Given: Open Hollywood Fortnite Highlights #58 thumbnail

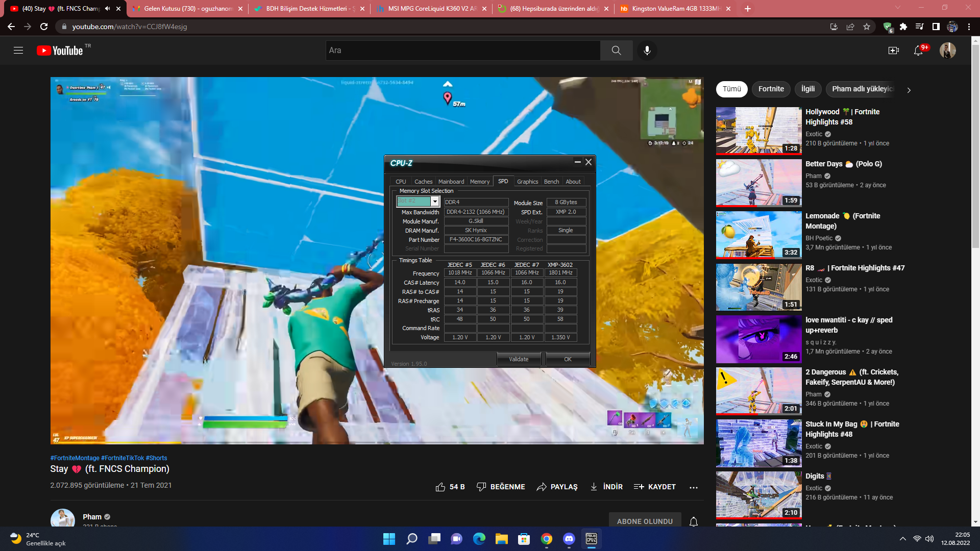Looking at the screenshot, I should tap(758, 131).
